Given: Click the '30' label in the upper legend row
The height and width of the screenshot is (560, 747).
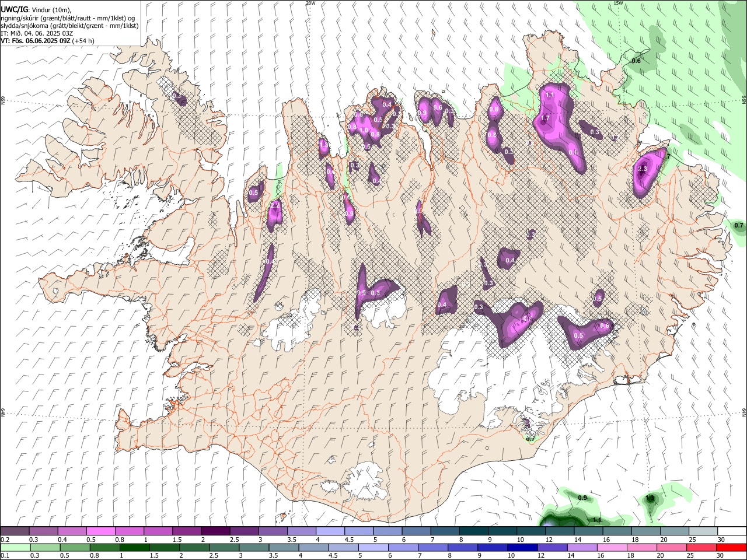Looking at the screenshot, I should [721, 540].
